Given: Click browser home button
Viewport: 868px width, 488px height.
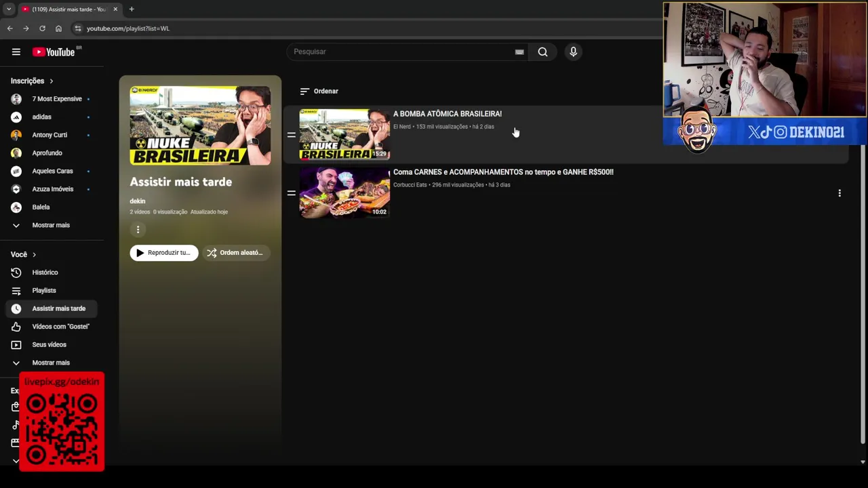Looking at the screenshot, I should point(58,28).
